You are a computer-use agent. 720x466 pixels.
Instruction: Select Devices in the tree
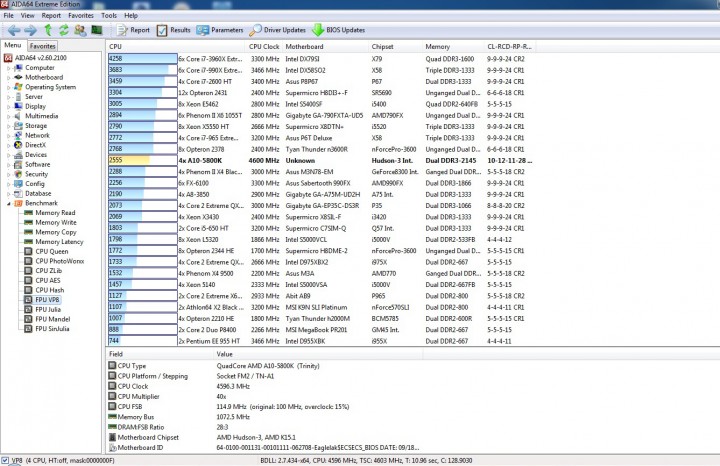(31, 155)
